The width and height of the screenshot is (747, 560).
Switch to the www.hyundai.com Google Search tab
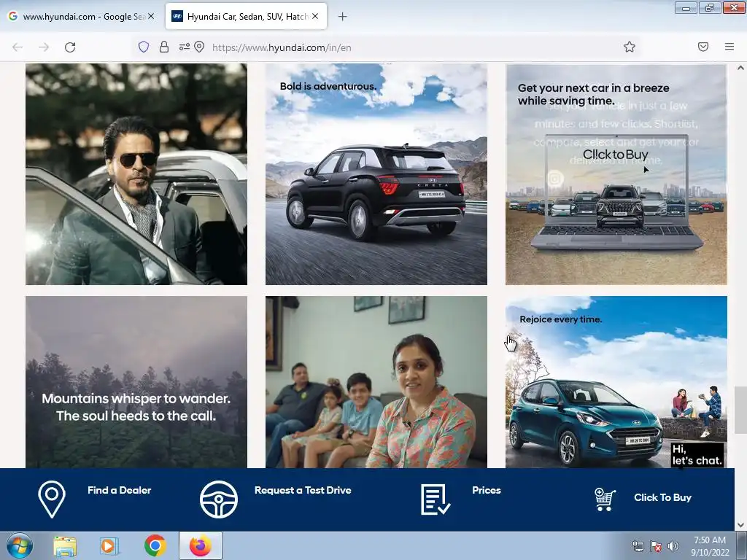click(x=81, y=16)
